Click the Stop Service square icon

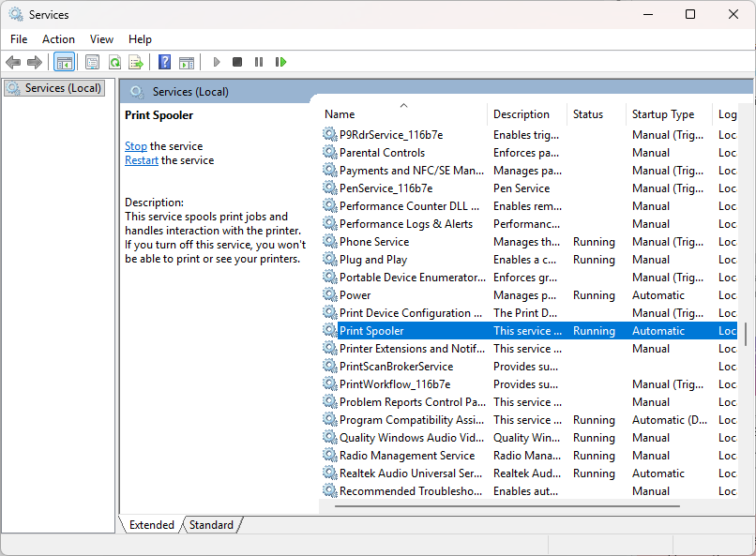point(237,62)
